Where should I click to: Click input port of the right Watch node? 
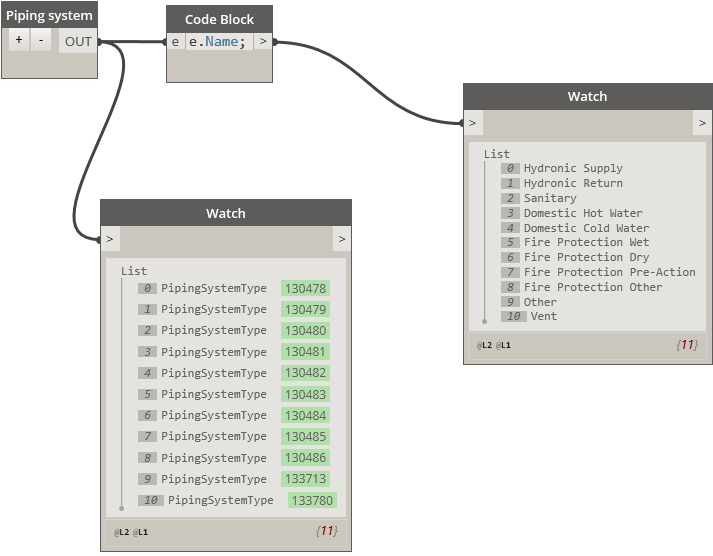[473, 123]
